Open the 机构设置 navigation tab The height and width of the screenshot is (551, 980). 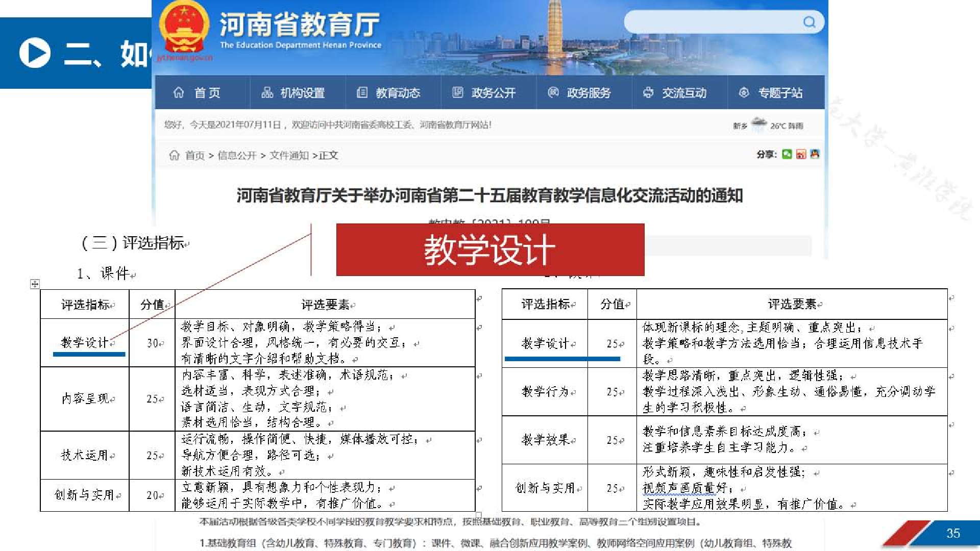[298, 92]
